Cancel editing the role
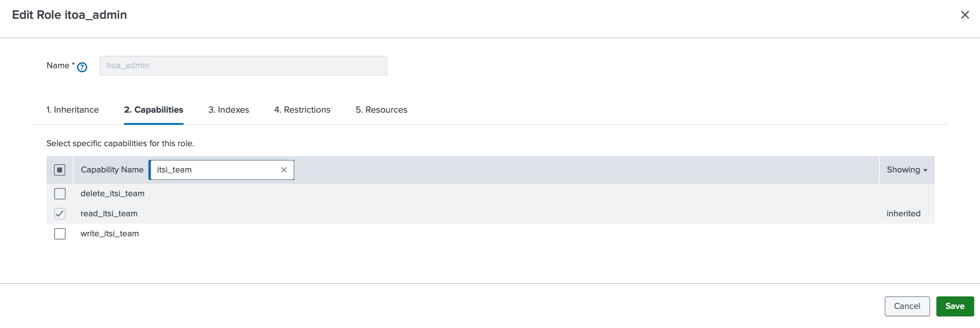 click(907, 306)
